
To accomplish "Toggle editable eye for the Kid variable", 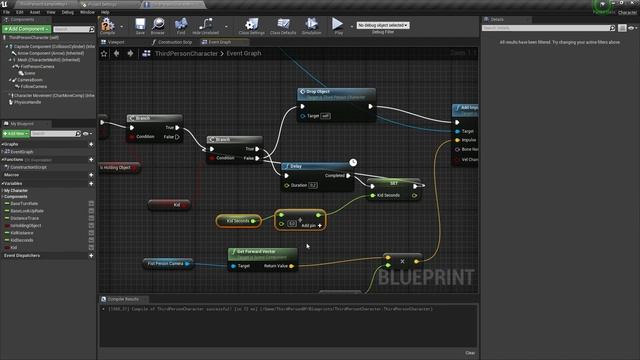I will coord(91,248).
